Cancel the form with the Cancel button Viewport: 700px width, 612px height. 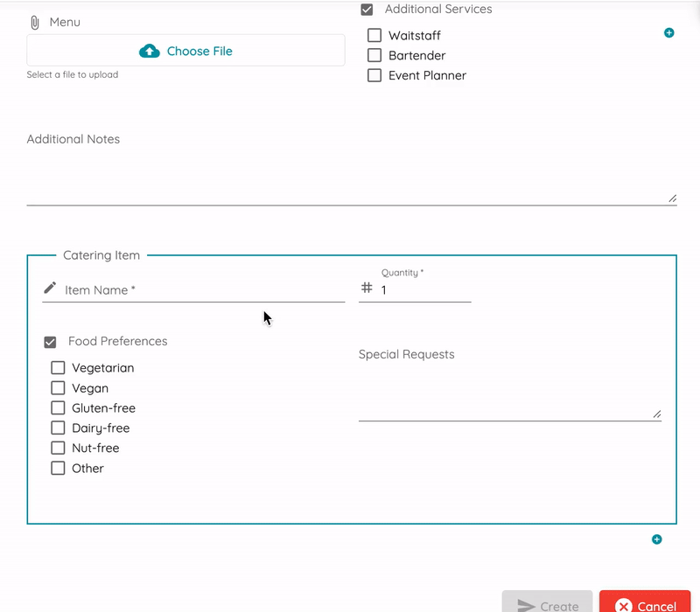click(645, 602)
